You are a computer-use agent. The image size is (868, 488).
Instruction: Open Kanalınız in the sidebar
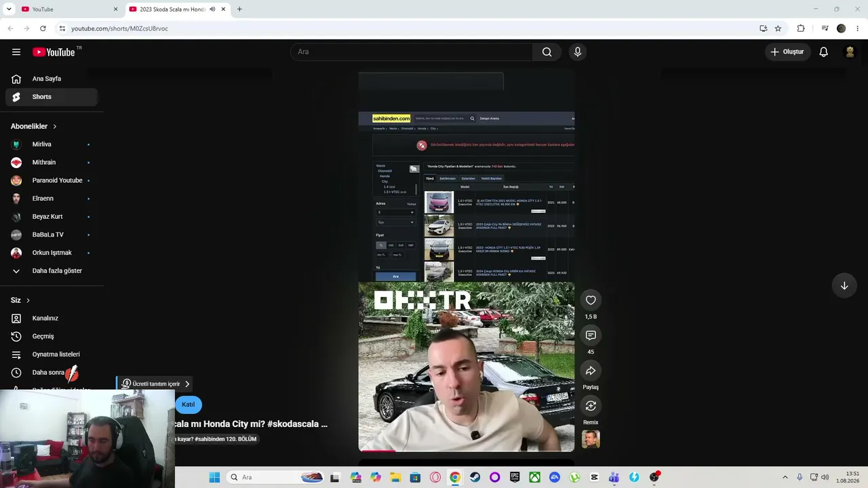point(52,319)
